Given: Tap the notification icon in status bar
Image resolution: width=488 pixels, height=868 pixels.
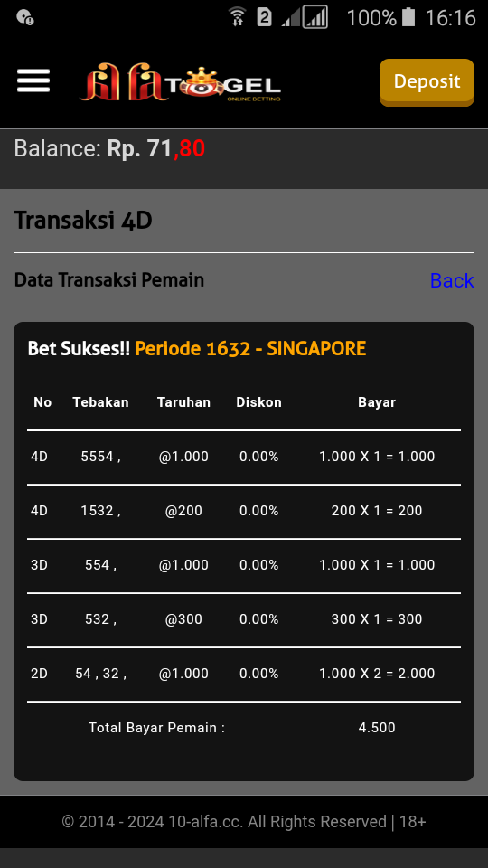Looking at the screenshot, I should click(x=25, y=18).
